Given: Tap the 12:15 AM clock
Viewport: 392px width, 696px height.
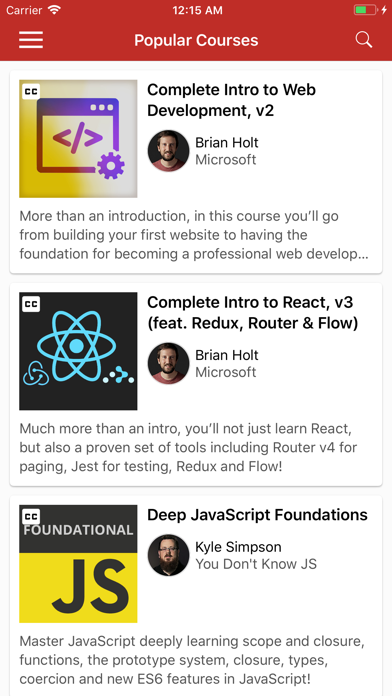Looking at the screenshot, I should pos(197,10).
